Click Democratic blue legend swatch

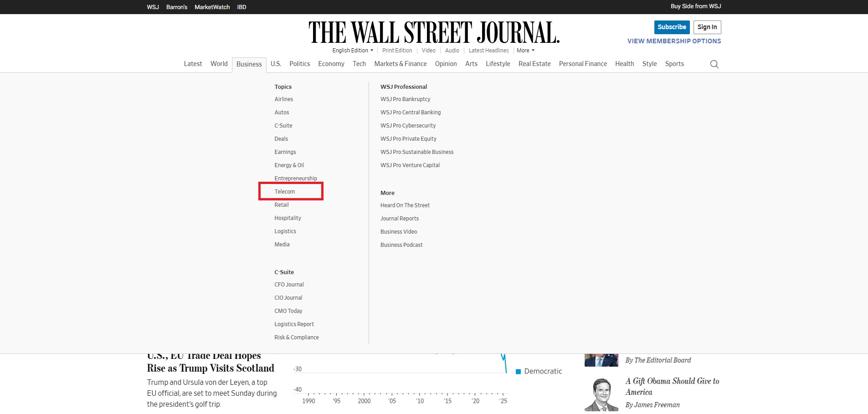click(518, 372)
